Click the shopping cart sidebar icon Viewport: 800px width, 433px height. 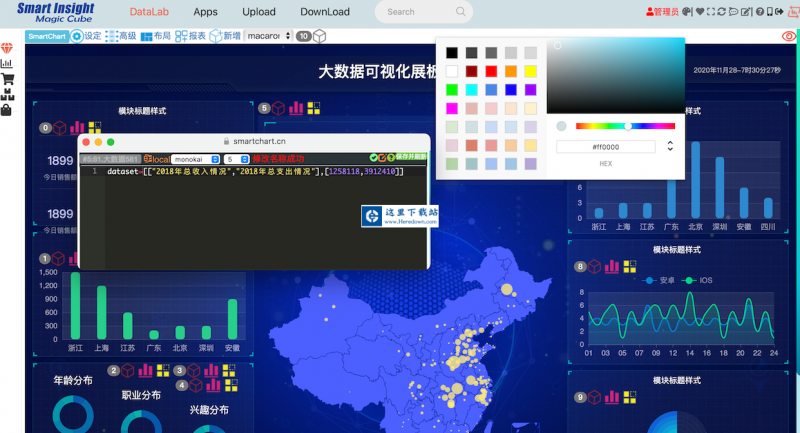point(8,79)
